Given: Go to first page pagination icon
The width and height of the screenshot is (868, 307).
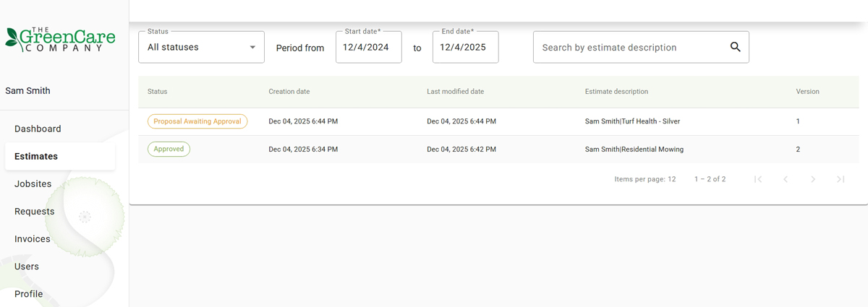Looking at the screenshot, I should click(758, 179).
